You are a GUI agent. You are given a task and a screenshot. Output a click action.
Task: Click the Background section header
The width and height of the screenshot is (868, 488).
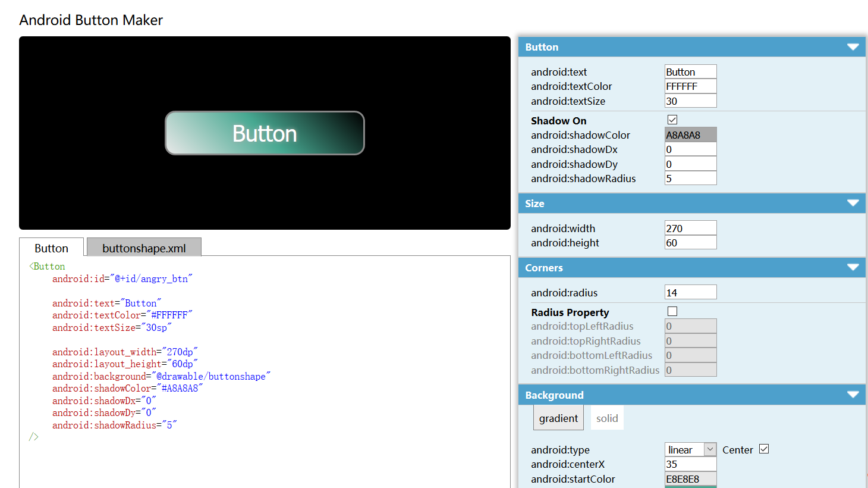click(691, 395)
